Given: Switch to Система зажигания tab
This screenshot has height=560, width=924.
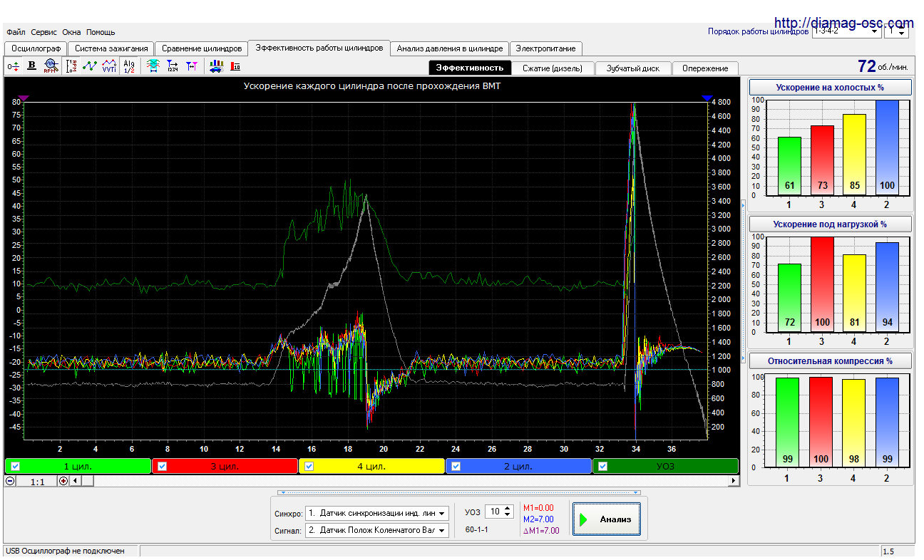Looking at the screenshot, I should [111, 48].
